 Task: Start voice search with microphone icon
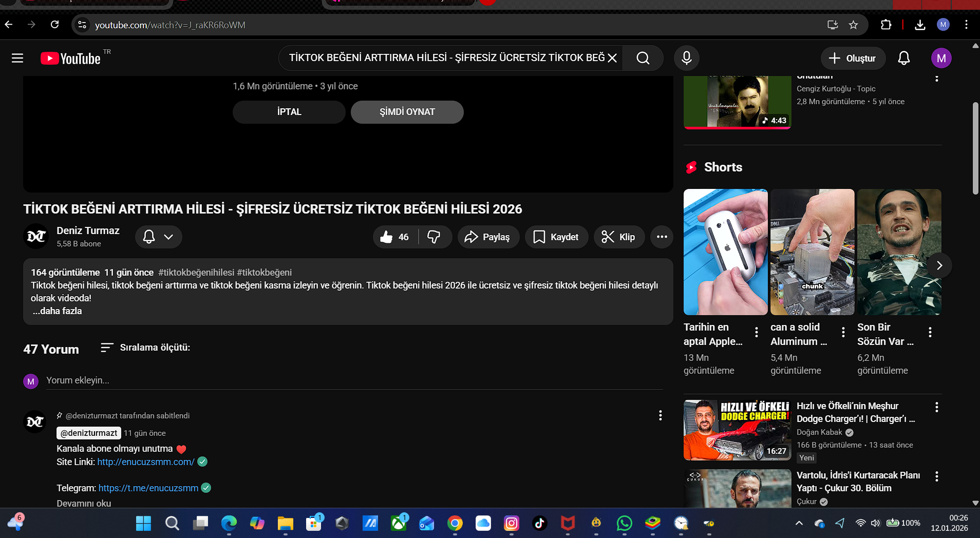click(x=687, y=58)
